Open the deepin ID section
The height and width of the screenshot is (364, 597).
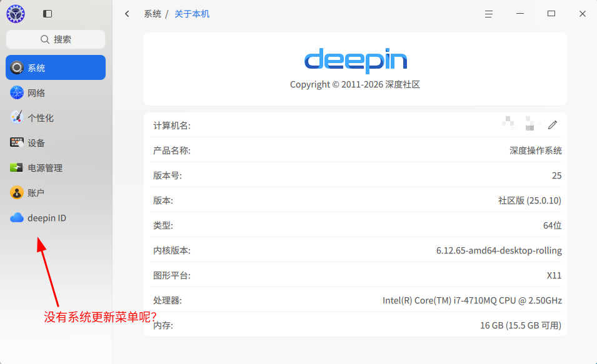(x=56, y=218)
